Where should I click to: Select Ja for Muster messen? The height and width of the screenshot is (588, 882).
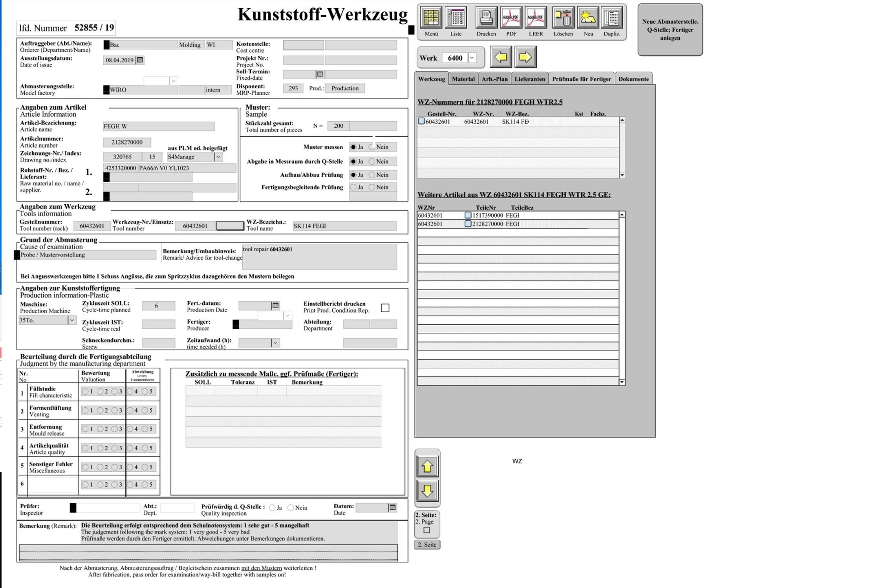click(353, 147)
